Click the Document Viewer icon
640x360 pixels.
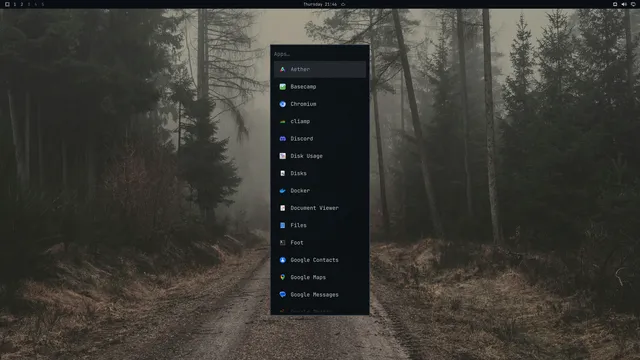(x=282, y=208)
